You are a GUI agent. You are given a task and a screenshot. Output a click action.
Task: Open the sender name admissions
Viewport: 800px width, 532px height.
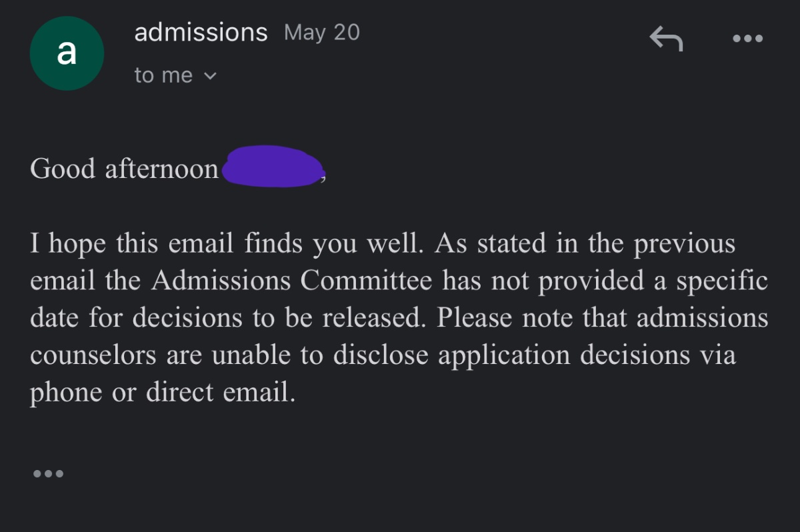point(201,32)
